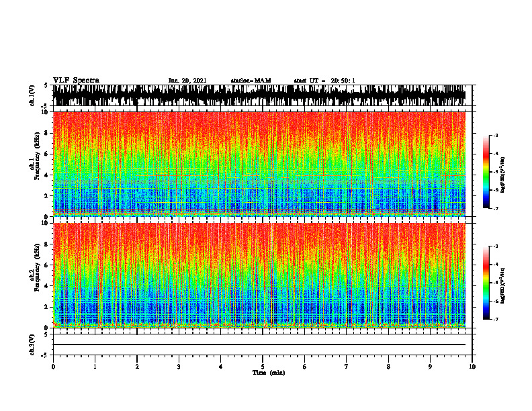Click the "VLF Spectra" title text
Image resolution: width=532 pixels, height=411 pixels.
coord(76,81)
